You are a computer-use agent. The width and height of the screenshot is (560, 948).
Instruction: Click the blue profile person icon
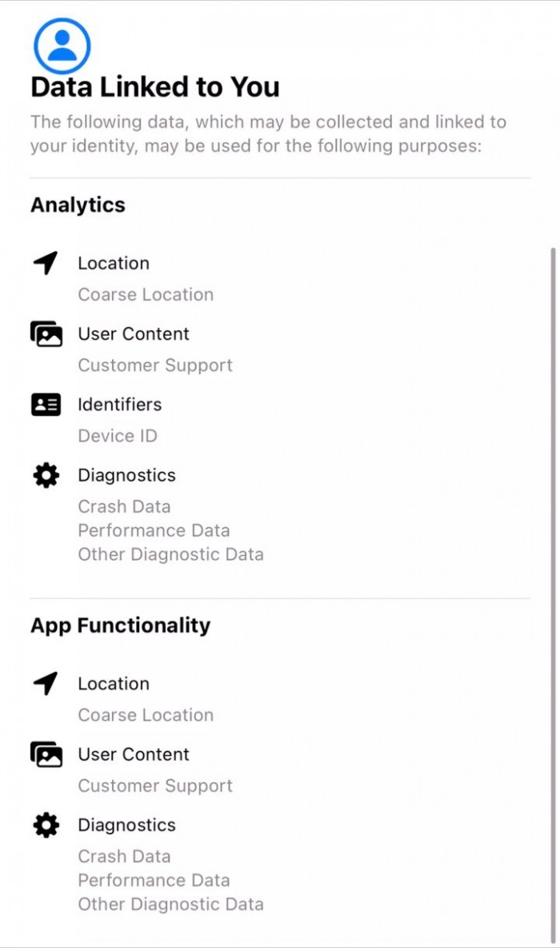point(62,46)
